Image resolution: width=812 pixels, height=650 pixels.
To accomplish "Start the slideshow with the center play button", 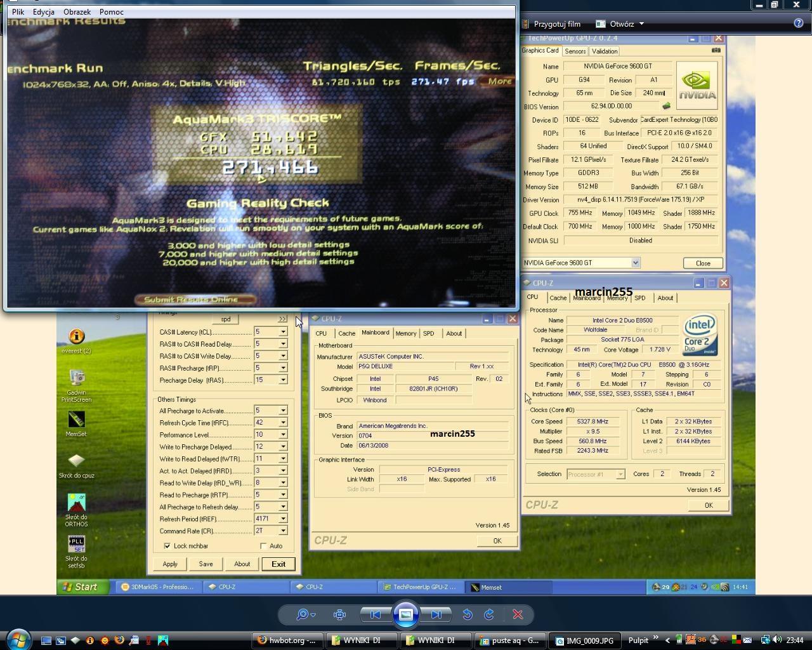I will pyautogui.click(x=406, y=614).
